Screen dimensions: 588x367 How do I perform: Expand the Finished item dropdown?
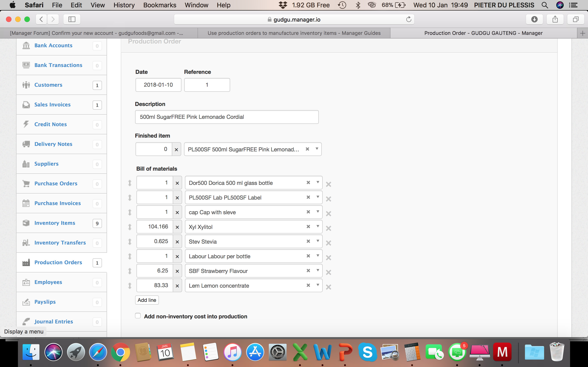[x=317, y=149]
